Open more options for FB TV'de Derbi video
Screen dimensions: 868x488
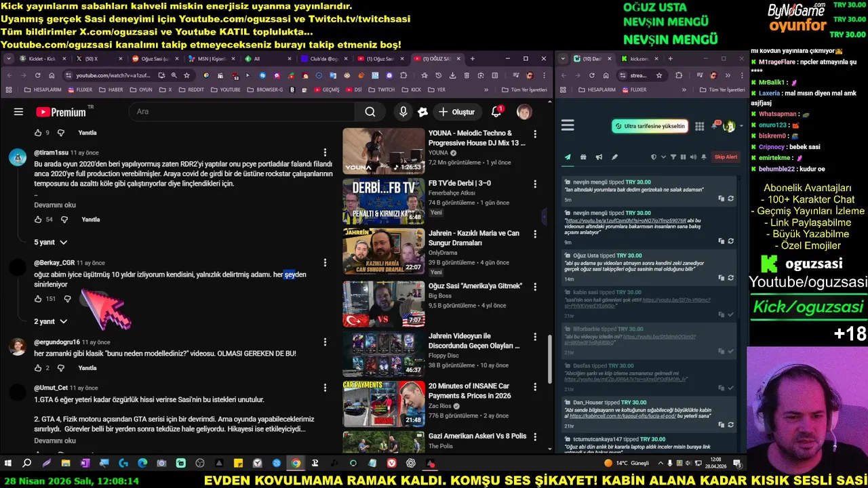(x=535, y=184)
